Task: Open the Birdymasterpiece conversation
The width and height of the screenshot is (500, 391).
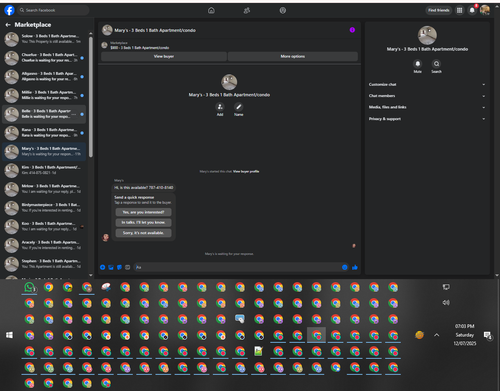Action: [44, 208]
